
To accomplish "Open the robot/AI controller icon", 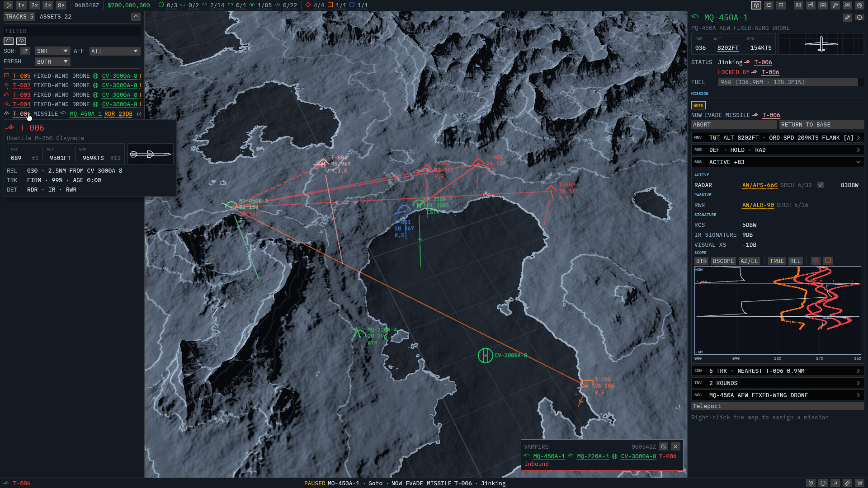I will (823, 5).
